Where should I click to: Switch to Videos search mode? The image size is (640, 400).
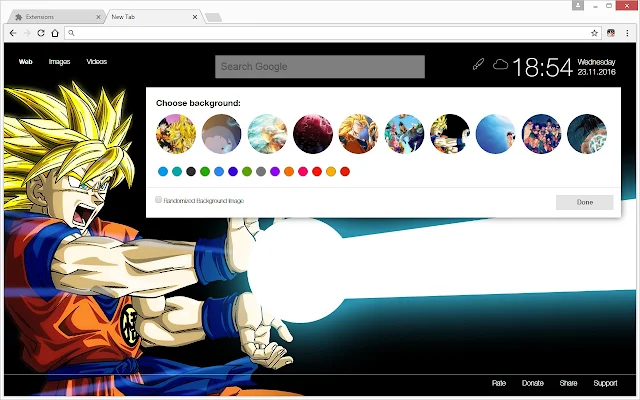click(x=97, y=62)
